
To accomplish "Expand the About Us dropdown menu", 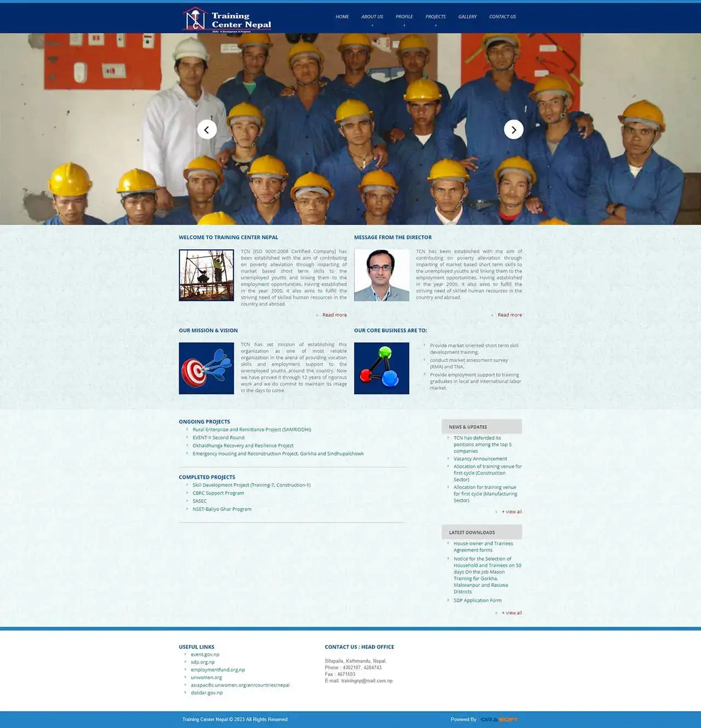I will point(372,17).
